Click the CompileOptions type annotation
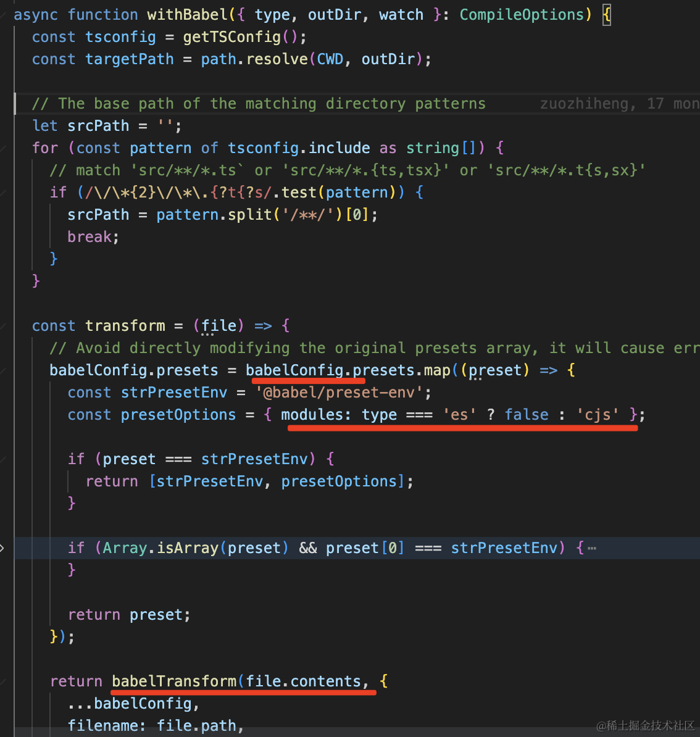Screen dimensions: 700x737 [522, 15]
